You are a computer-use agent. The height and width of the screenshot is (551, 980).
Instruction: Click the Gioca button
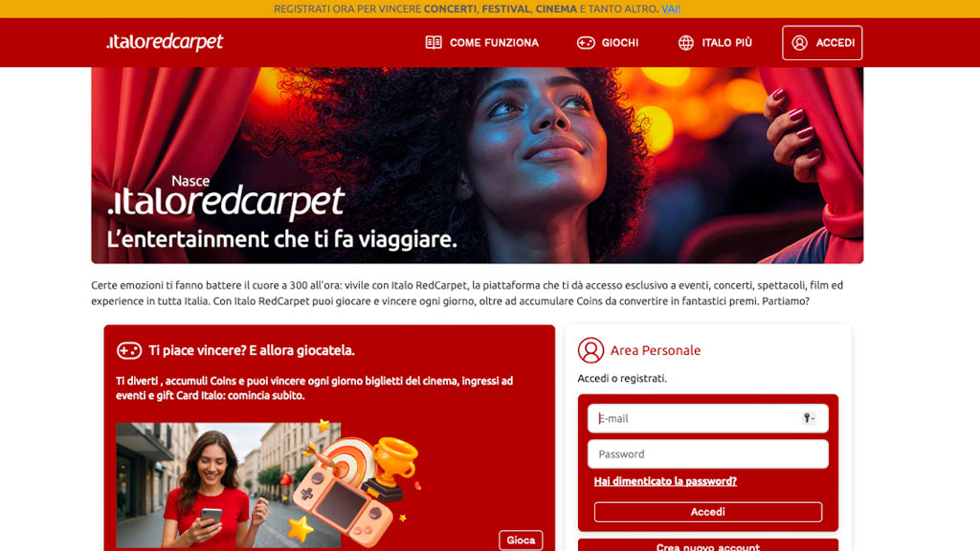521,540
